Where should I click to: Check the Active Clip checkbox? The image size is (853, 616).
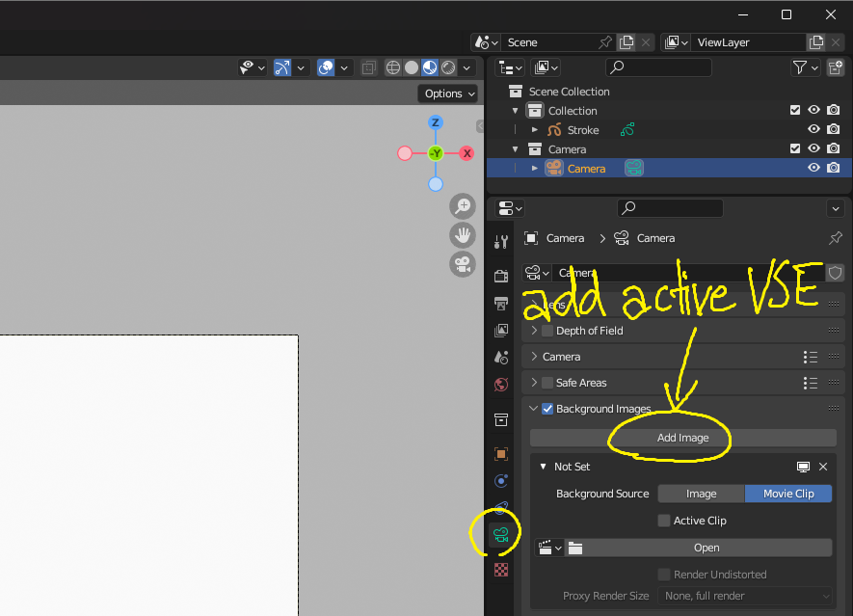pyautogui.click(x=664, y=521)
